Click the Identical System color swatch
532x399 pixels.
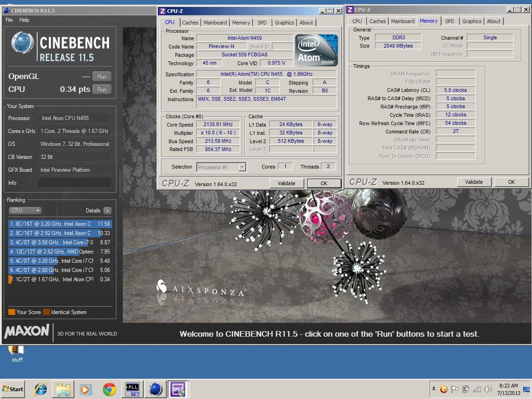(47, 312)
